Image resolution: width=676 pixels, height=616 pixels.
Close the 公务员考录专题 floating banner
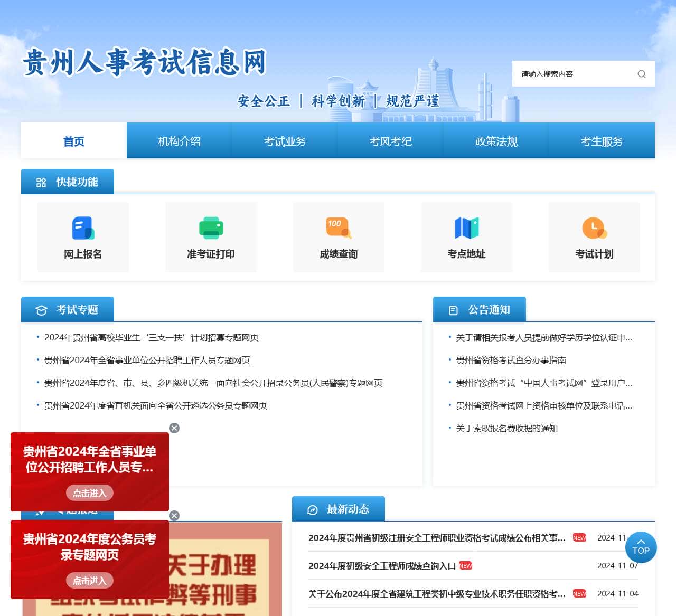[x=174, y=516]
